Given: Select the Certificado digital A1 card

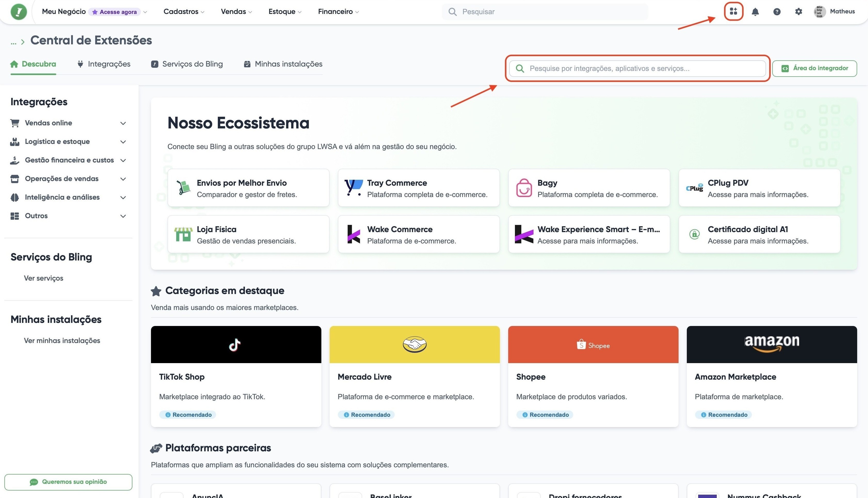Looking at the screenshot, I should [x=759, y=234].
